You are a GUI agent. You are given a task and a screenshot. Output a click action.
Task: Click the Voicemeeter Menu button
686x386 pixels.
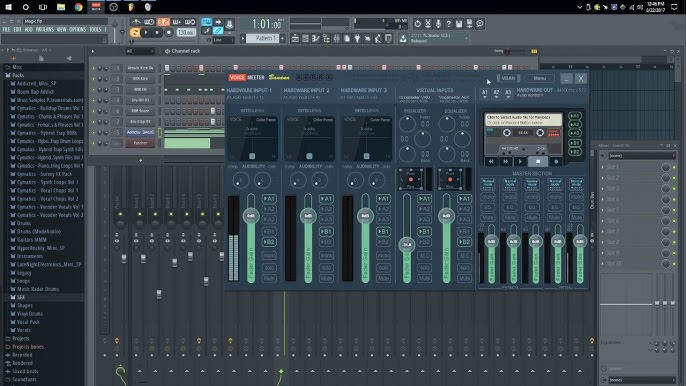(x=539, y=78)
